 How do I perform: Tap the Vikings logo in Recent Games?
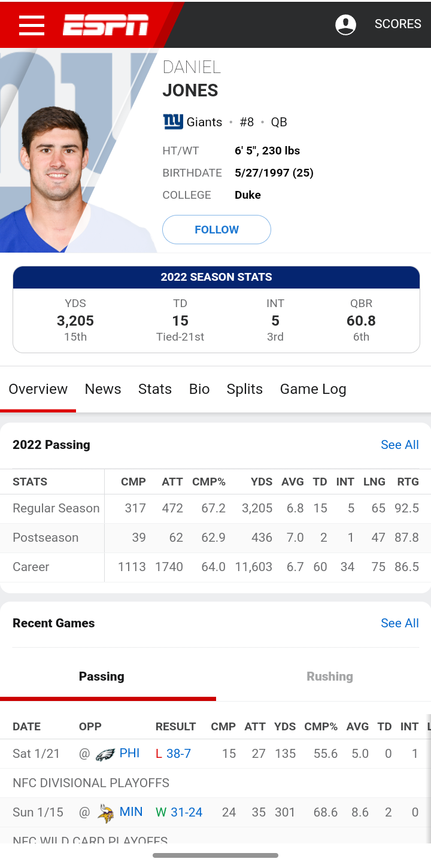[105, 813]
